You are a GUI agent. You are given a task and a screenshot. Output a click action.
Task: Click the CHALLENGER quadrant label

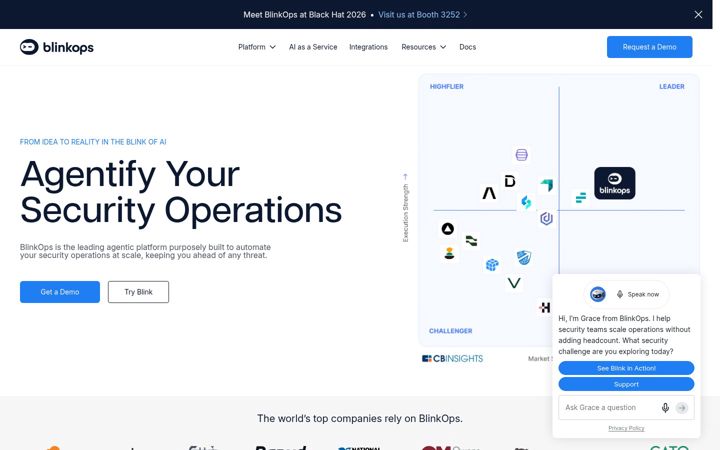pos(450,331)
